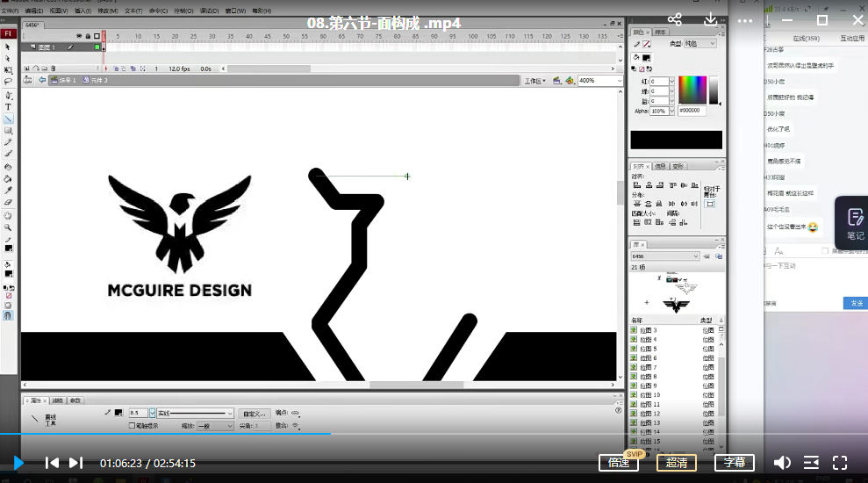Click the 自定义 custom stroke button

click(x=255, y=413)
